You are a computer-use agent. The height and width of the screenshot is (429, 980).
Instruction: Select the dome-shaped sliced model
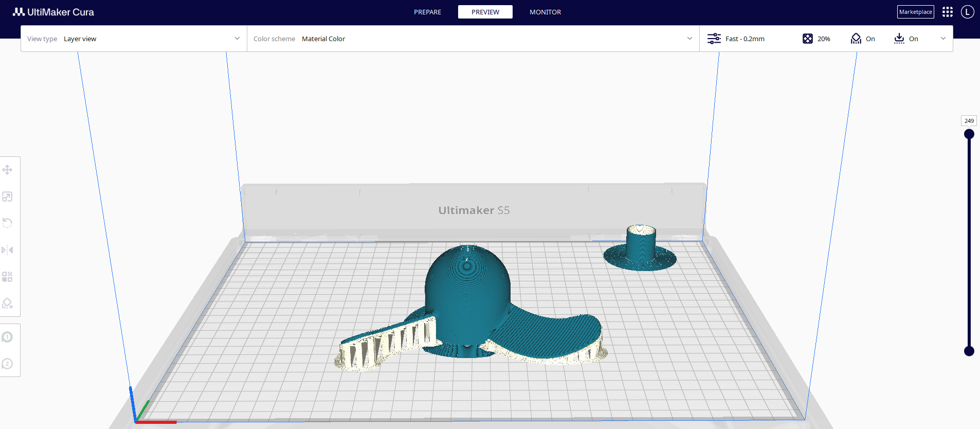pos(468,298)
